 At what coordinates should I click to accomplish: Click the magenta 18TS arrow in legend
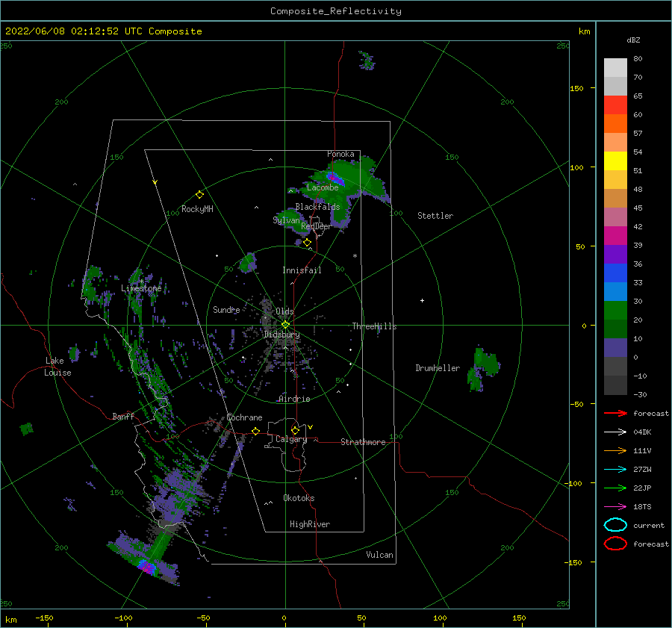615,507
